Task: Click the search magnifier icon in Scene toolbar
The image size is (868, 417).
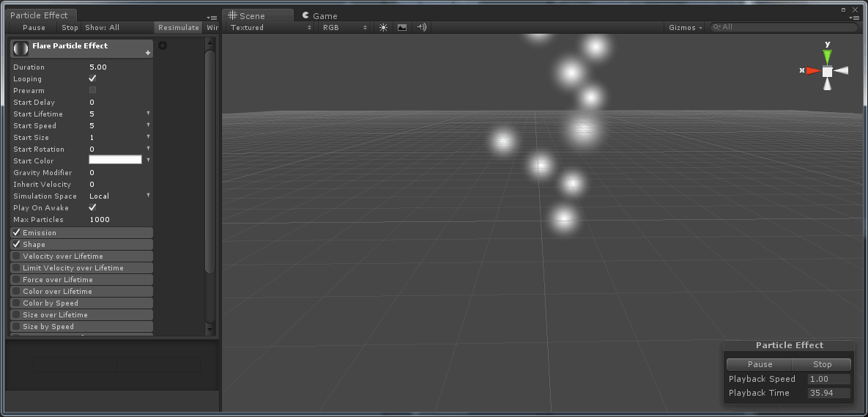Action: pyautogui.click(x=717, y=27)
